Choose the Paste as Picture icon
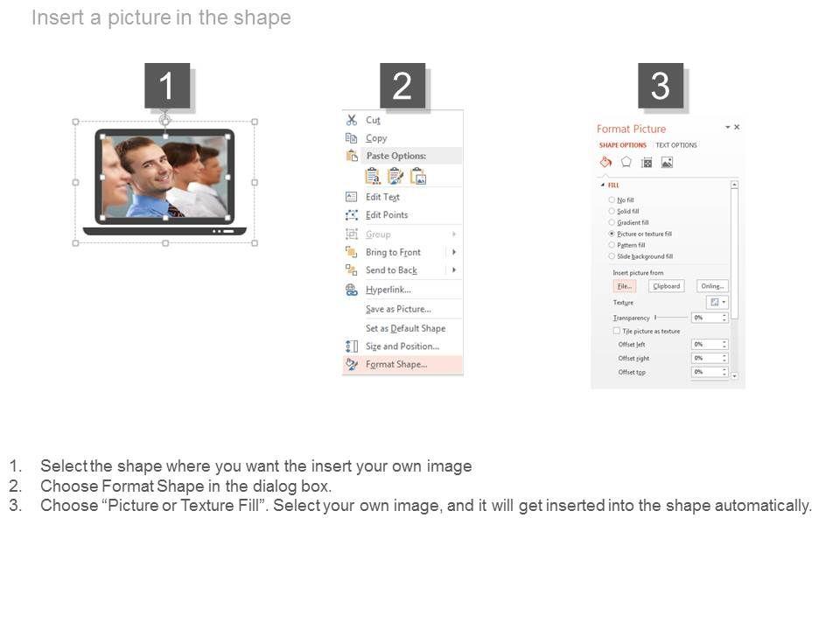The image size is (840, 630). pos(418,176)
